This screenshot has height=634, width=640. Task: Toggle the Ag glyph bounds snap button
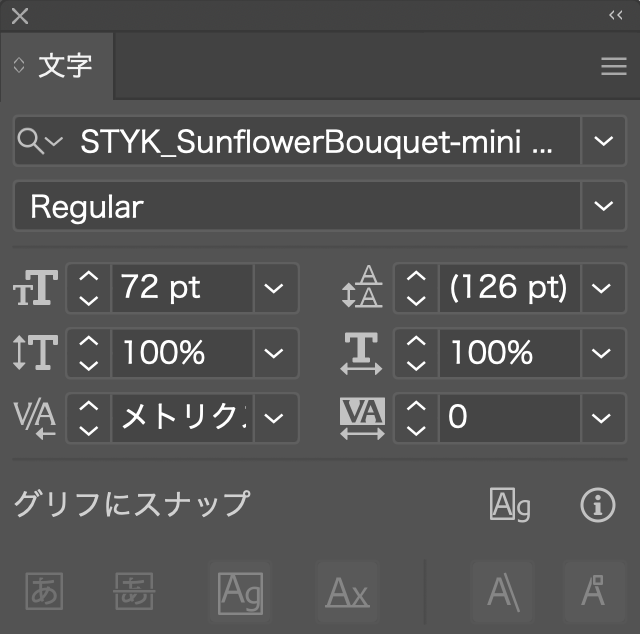pyautogui.click(x=240, y=592)
